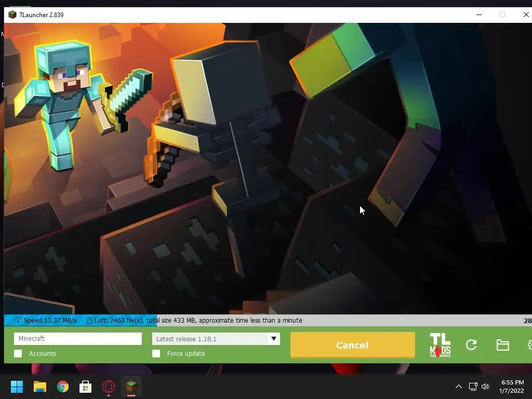The image size is (532, 399).
Task: Select TLauncher grass block taskbar icon
Action: point(131,386)
